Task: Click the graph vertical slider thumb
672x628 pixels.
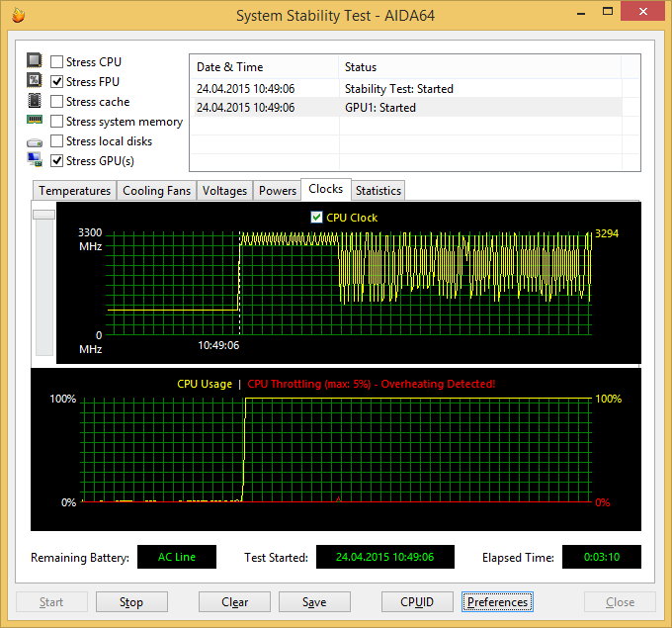Action: [x=44, y=215]
